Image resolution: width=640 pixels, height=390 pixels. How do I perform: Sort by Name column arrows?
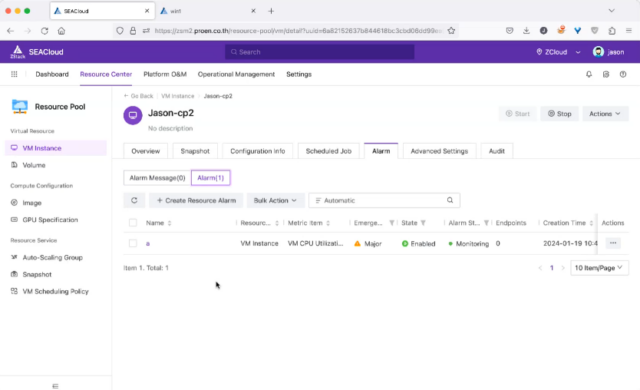coord(169,223)
